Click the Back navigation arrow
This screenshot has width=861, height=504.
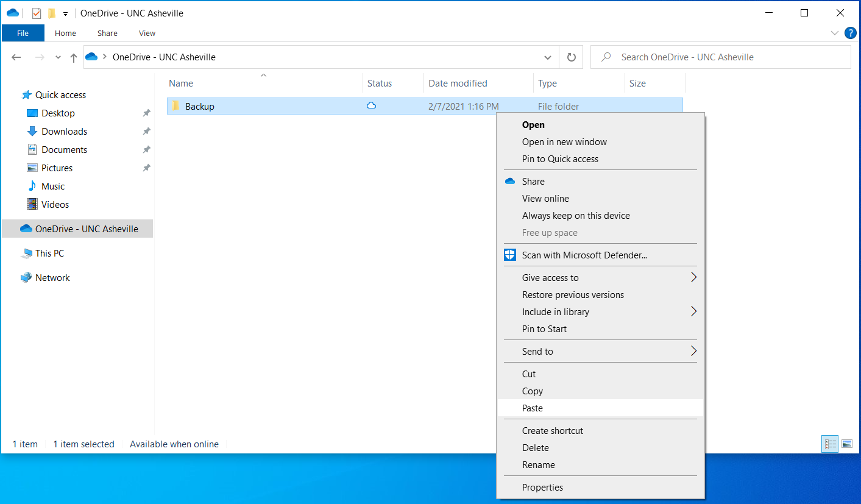pyautogui.click(x=16, y=57)
